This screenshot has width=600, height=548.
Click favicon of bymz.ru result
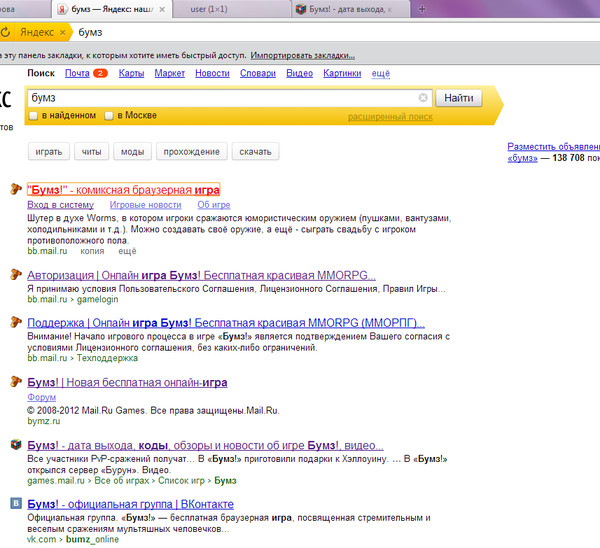tap(16, 381)
